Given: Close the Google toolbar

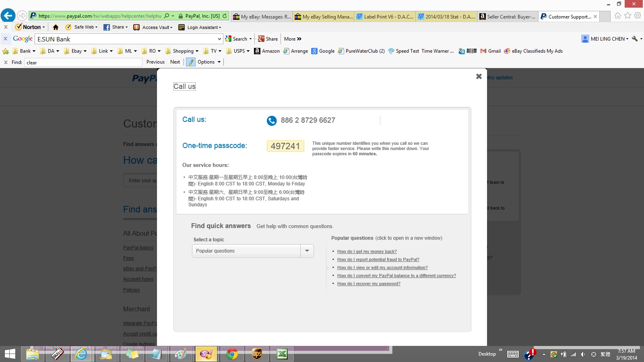Looking at the screenshot, I should (6, 39).
